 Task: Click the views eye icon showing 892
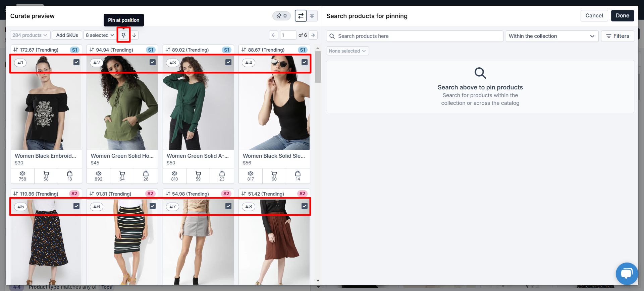pos(99,173)
